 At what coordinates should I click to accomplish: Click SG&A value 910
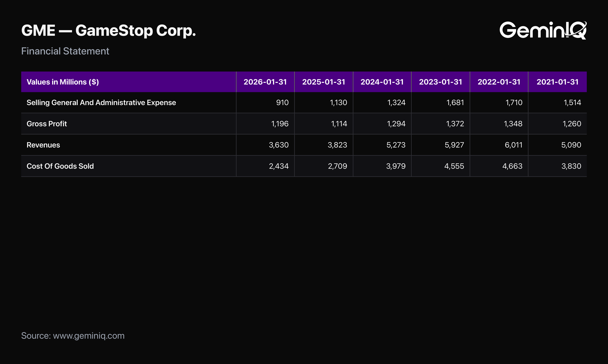click(x=282, y=103)
